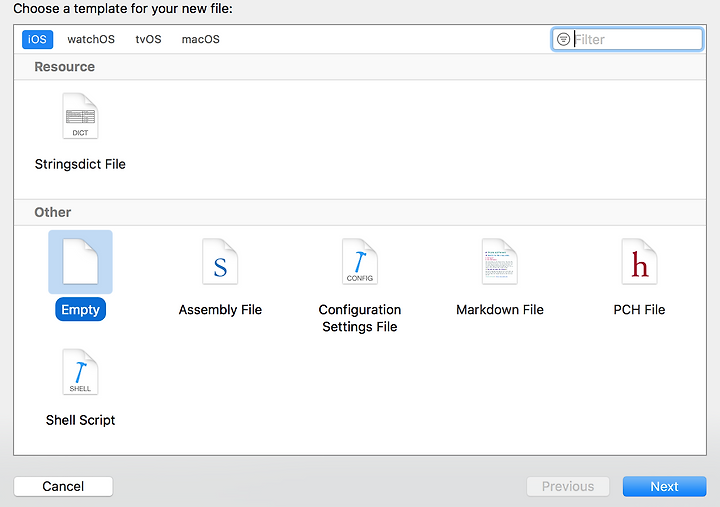The height and width of the screenshot is (507, 720).
Task: Cancel the new file dialog
Action: 63,486
